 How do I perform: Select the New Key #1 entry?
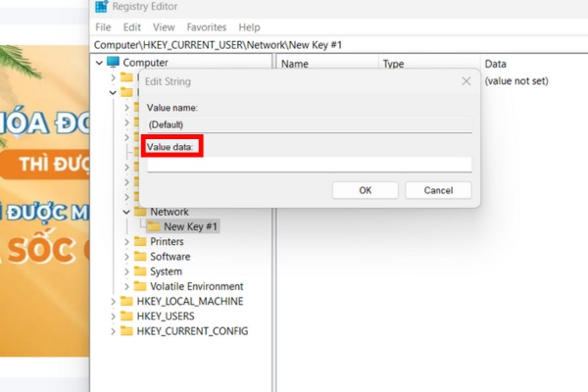[x=190, y=226]
